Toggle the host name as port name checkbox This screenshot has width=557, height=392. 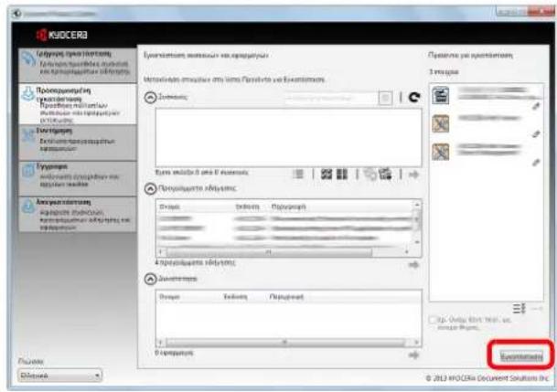[x=433, y=321]
